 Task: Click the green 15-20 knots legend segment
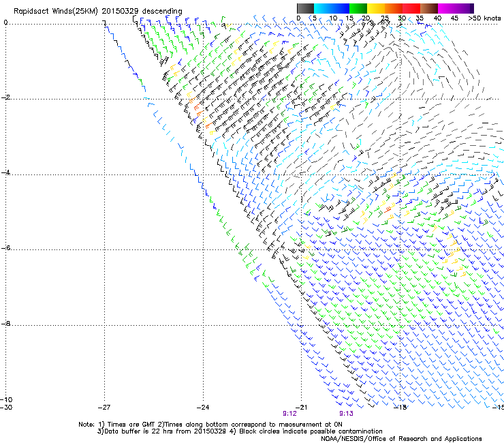point(358,8)
